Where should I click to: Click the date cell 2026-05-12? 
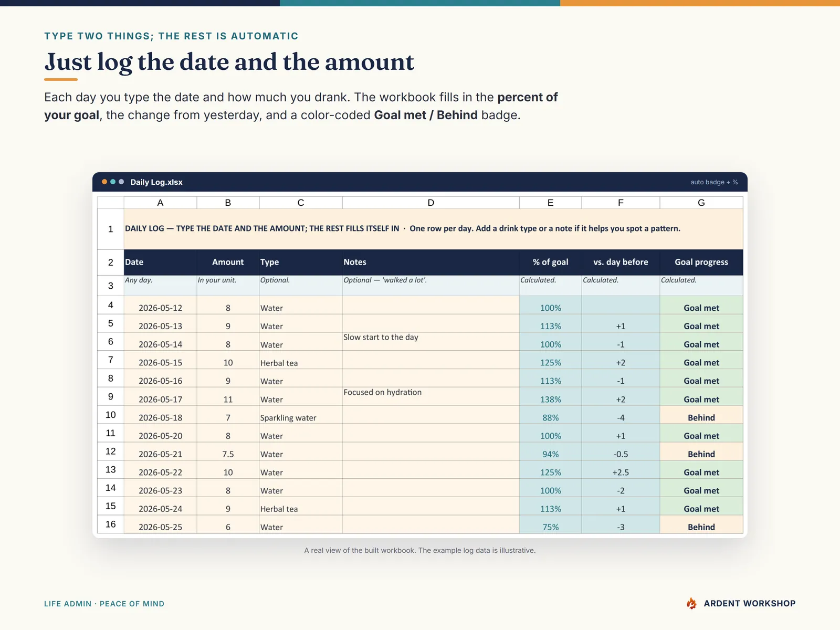(160, 305)
